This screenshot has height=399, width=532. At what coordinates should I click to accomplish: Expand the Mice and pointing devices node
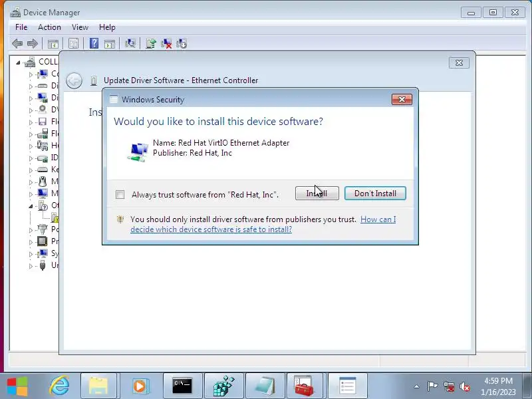click(x=31, y=182)
